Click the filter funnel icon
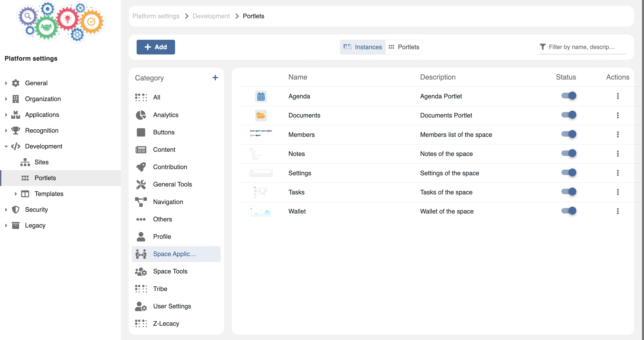 542,47
